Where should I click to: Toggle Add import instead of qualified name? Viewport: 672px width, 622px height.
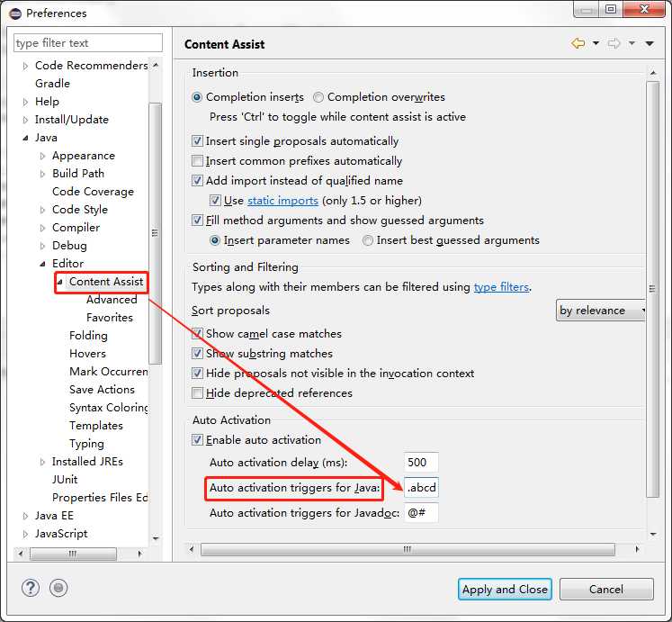click(x=197, y=180)
